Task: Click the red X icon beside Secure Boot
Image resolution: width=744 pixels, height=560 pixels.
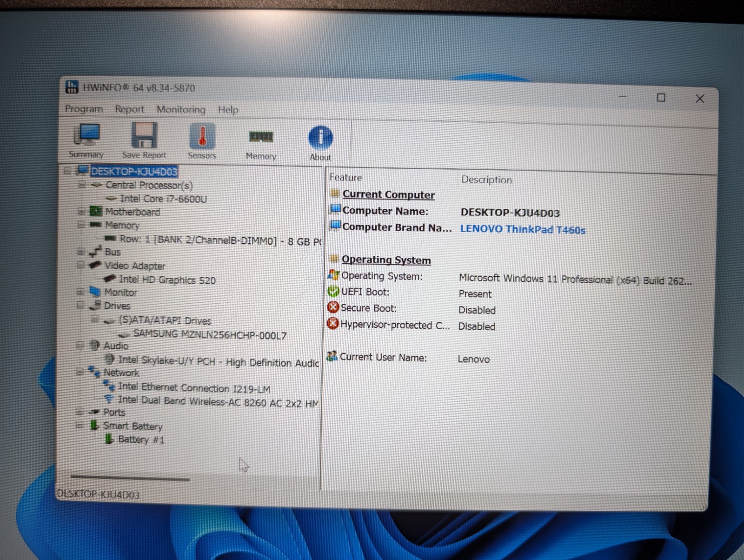Action: click(x=333, y=307)
